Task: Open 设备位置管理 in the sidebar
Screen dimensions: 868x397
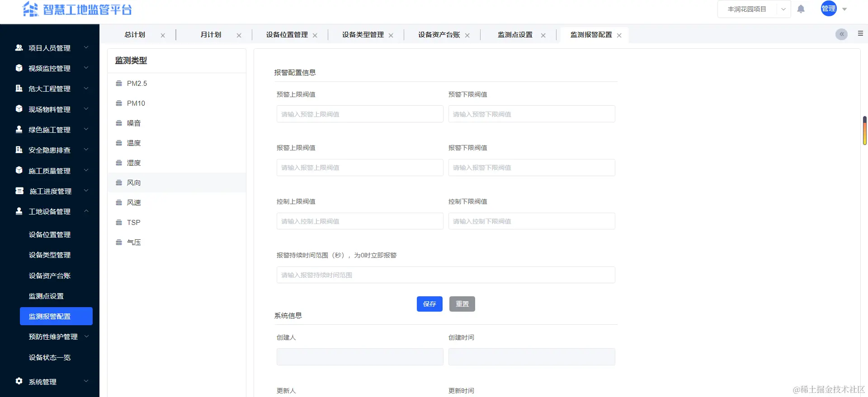Action: [56, 234]
